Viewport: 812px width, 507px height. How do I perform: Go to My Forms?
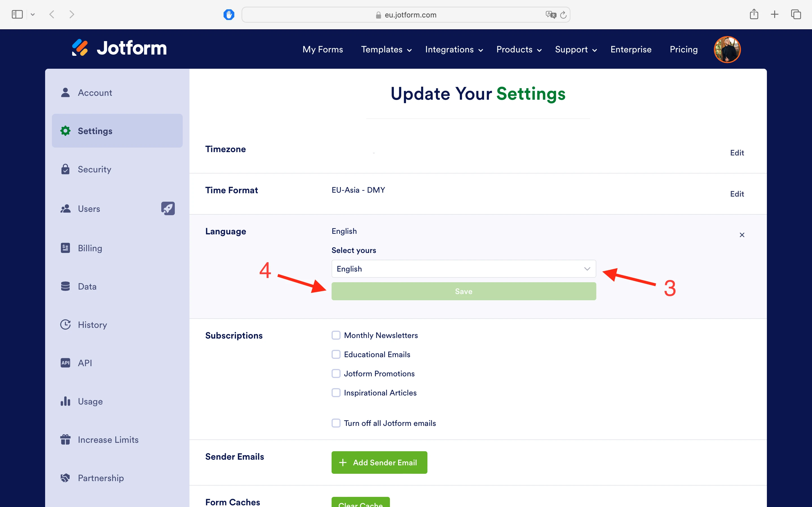coord(323,49)
